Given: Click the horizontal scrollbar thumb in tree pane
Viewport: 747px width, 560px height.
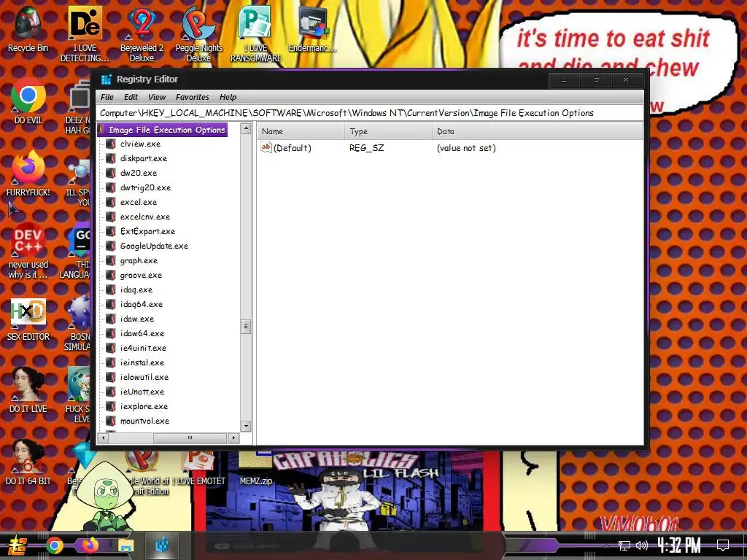Looking at the screenshot, I should (x=190, y=437).
